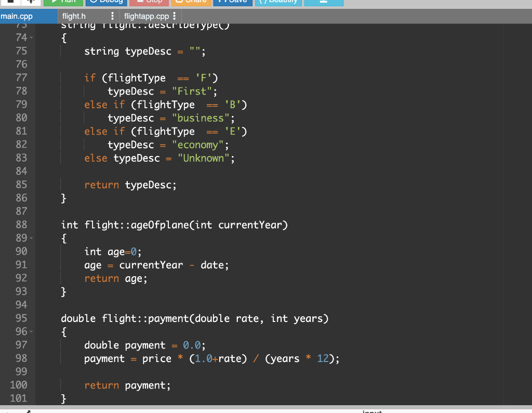The width and height of the screenshot is (532, 413).
Task: Click the arrows icon at the top left
Action: [30, 3]
